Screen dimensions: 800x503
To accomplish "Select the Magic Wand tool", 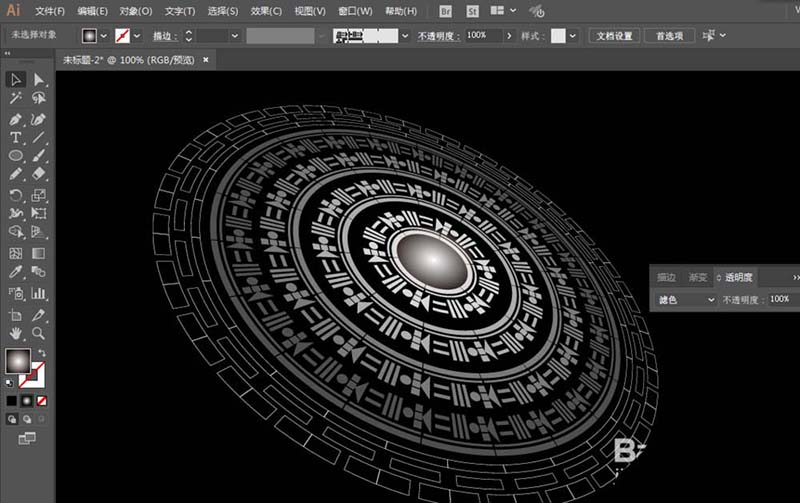I will [16, 98].
